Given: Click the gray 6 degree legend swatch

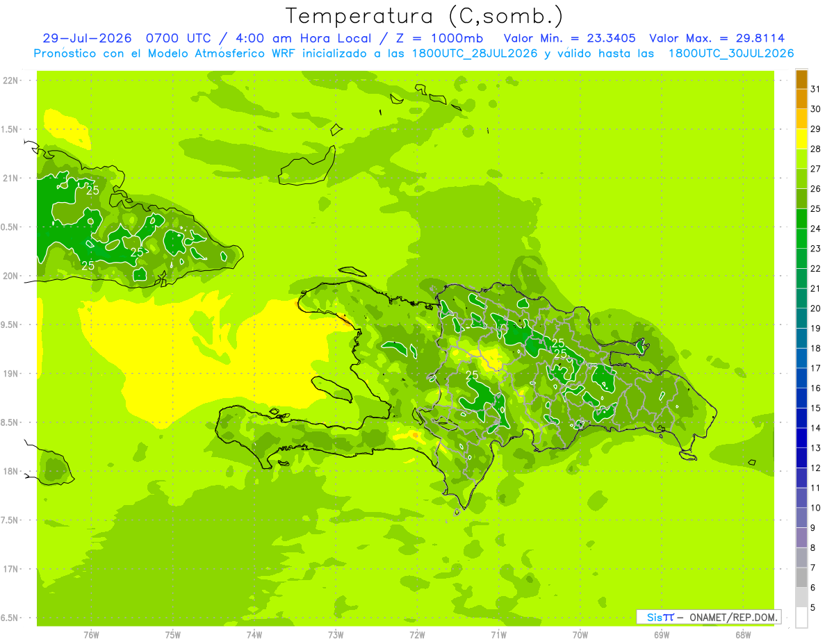Looking at the screenshot, I should coord(801,578).
